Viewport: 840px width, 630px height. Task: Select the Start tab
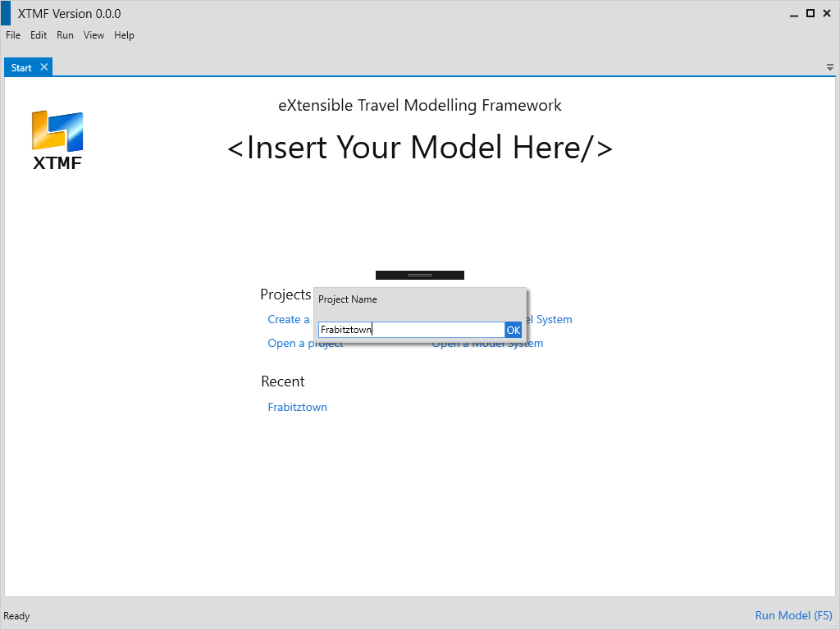pos(21,68)
